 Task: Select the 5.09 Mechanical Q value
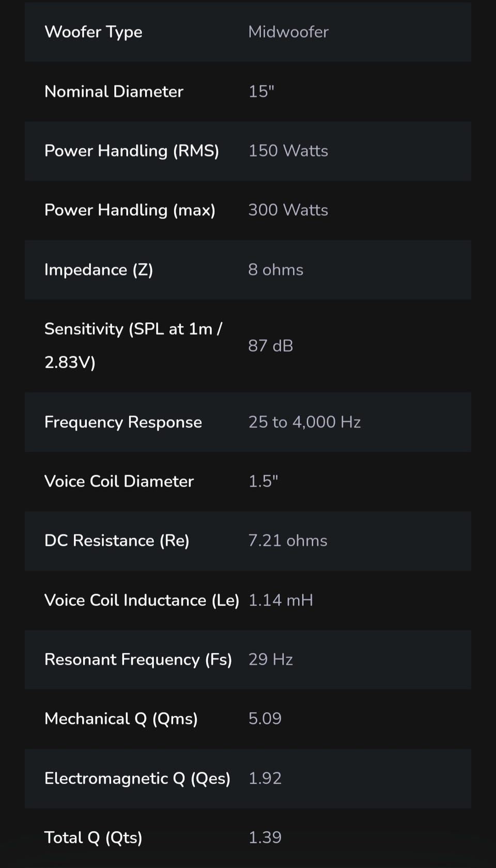coord(265,718)
